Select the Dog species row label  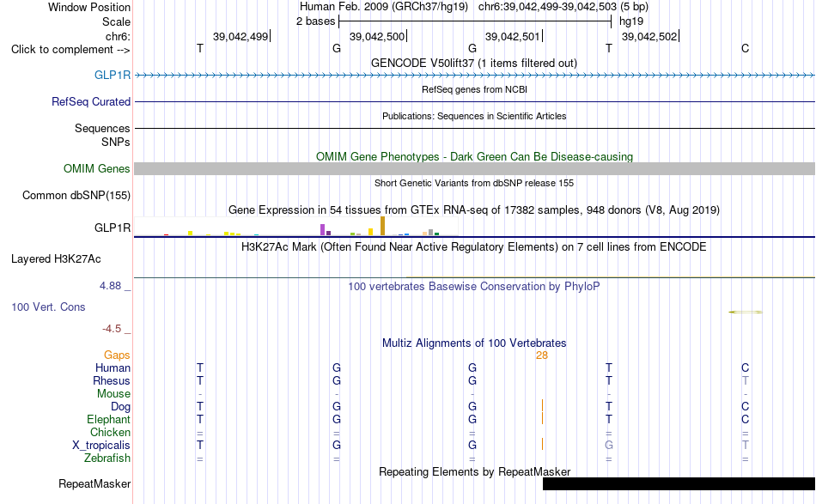click(x=120, y=407)
